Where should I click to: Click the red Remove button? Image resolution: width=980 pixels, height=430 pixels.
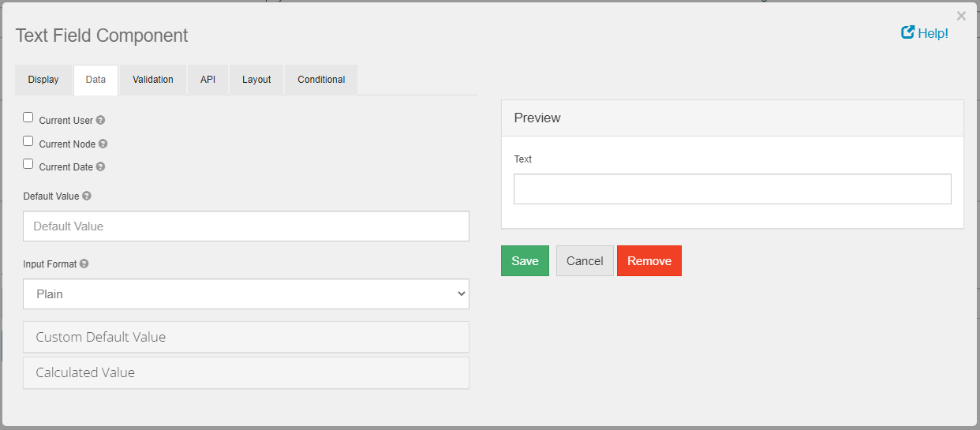pyautogui.click(x=649, y=261)
